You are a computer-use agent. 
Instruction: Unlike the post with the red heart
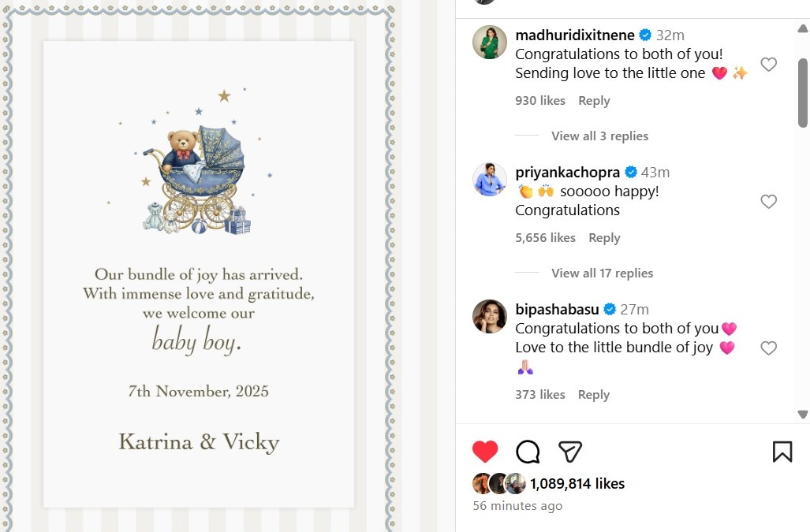pos(485,452)
